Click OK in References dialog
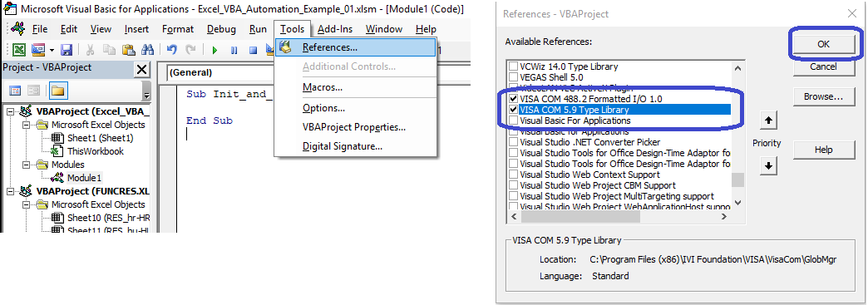This screenshot has width=868, height=305. click(x=823, y=44)
